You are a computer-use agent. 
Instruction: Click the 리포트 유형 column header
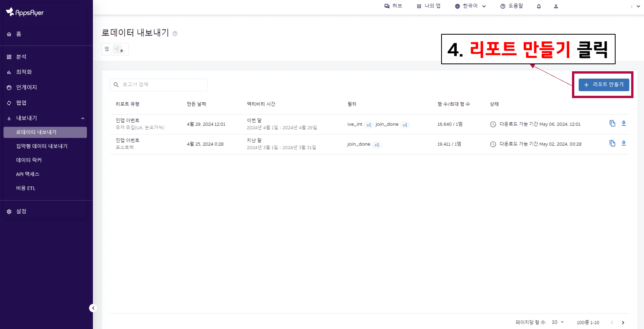(x=128, y=104)
